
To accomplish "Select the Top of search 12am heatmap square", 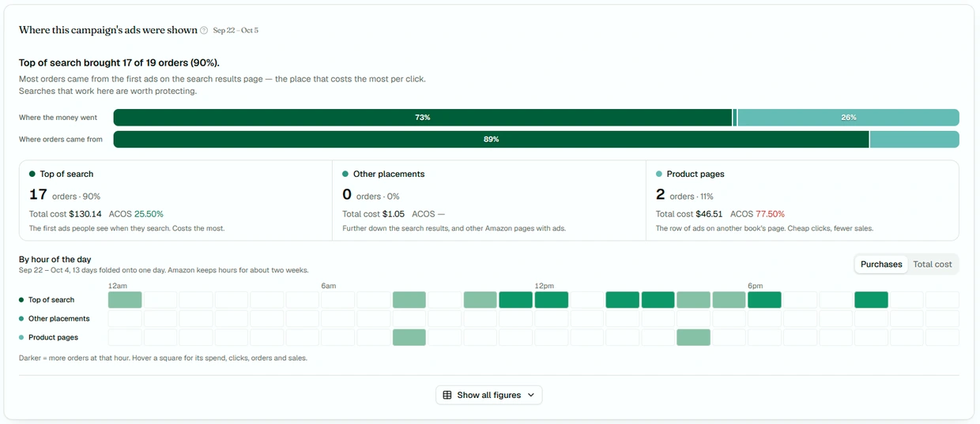I will pos(125,300).
